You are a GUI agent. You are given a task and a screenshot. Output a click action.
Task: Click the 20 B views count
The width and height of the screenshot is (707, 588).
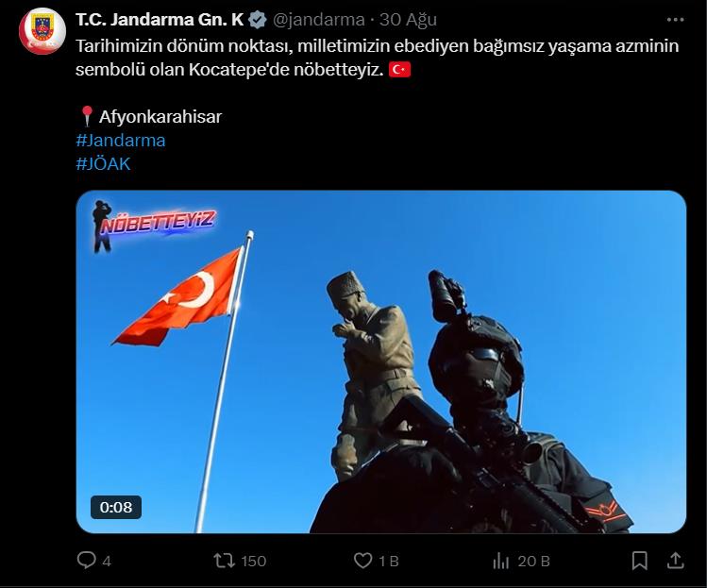tap(533, 561)
